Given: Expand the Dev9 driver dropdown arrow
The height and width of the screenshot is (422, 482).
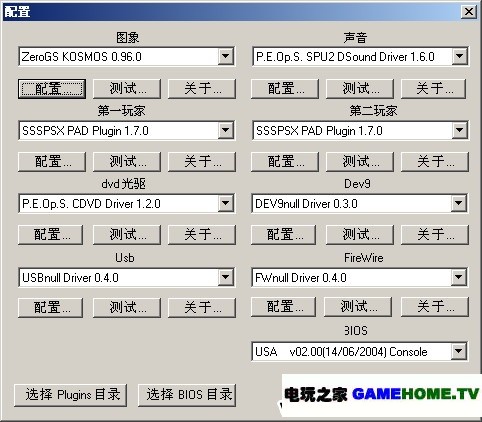Looking at the screenshot, I should 458,203.
